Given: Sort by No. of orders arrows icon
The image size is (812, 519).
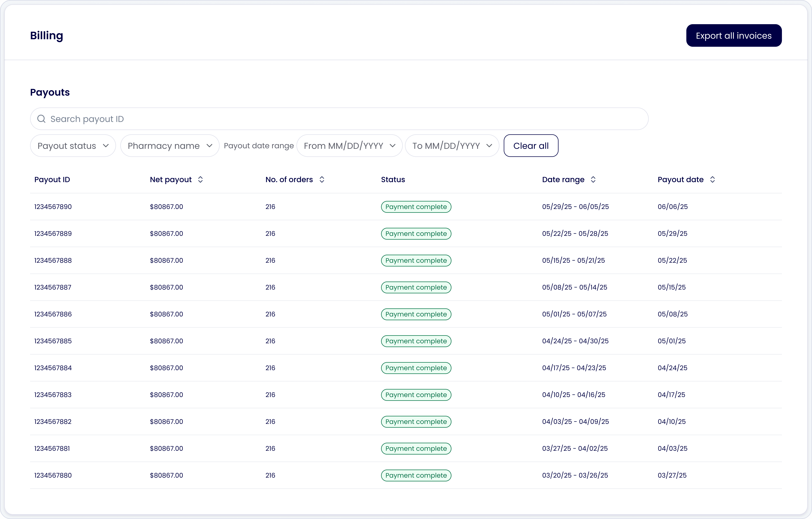Looking at the screenshot, I should click(322, 180).
